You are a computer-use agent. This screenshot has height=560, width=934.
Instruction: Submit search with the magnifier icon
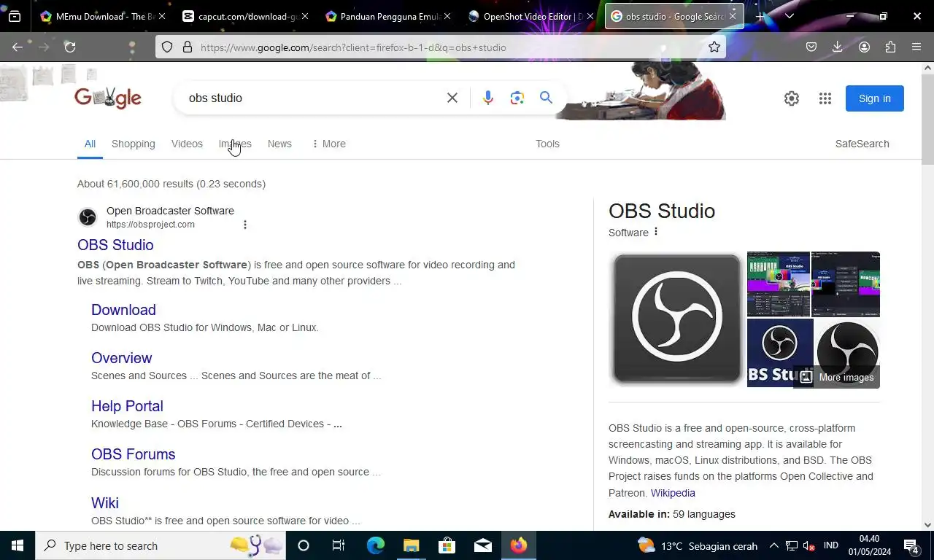click(546, 98)
